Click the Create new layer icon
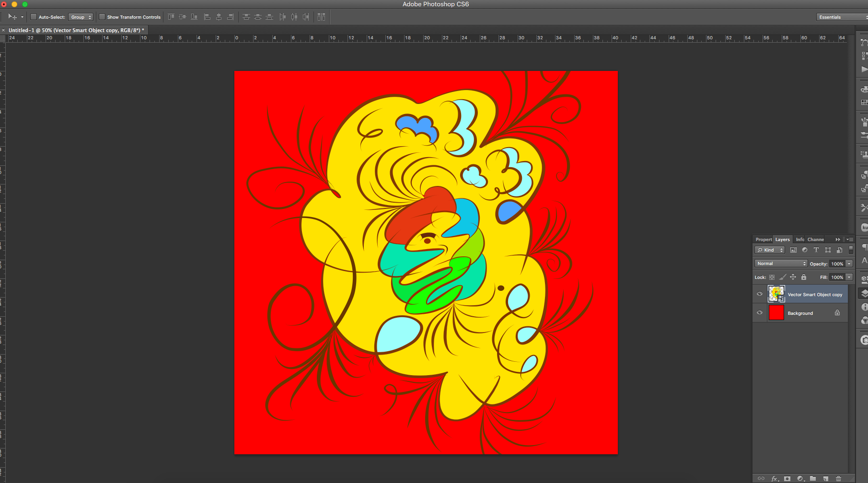The height and width of the screenshot is (483, 868). [825, 478]
